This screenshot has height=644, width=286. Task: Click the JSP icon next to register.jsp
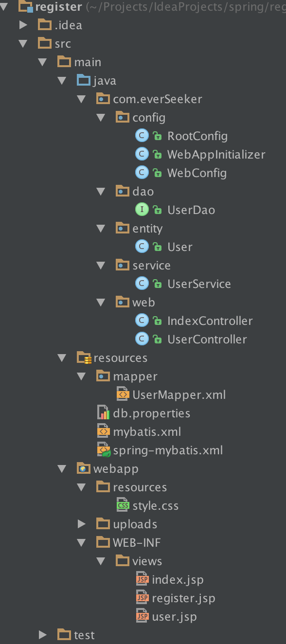coord(142,598)
